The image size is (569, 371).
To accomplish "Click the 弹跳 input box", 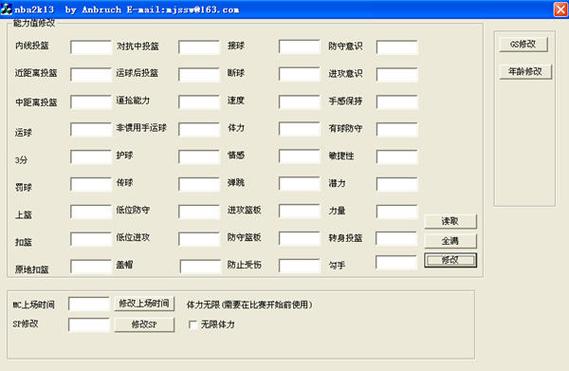I will click(x=299, y=184).
